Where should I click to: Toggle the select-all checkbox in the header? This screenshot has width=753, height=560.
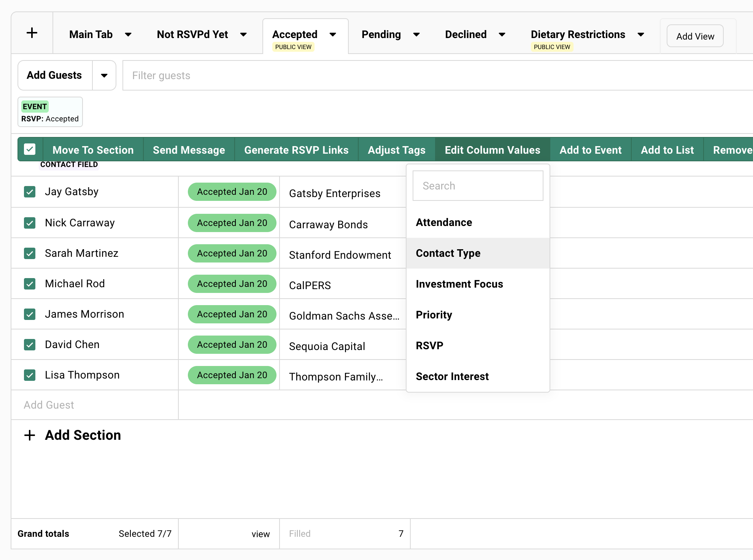point(30,150)
